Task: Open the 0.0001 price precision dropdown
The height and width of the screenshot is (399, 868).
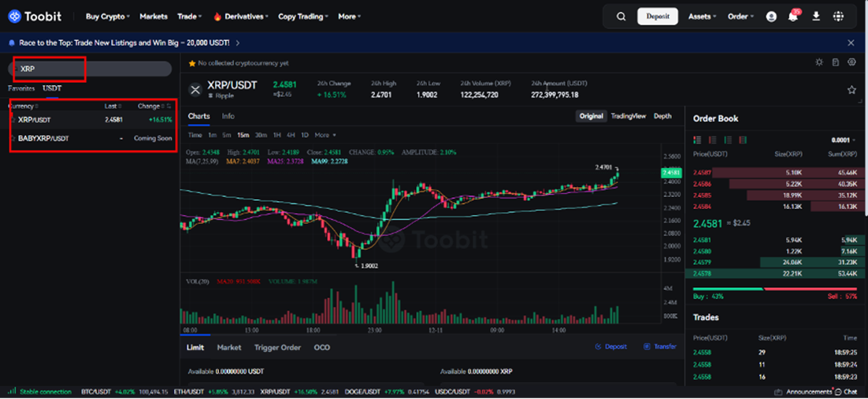Action: pos(843,140)
